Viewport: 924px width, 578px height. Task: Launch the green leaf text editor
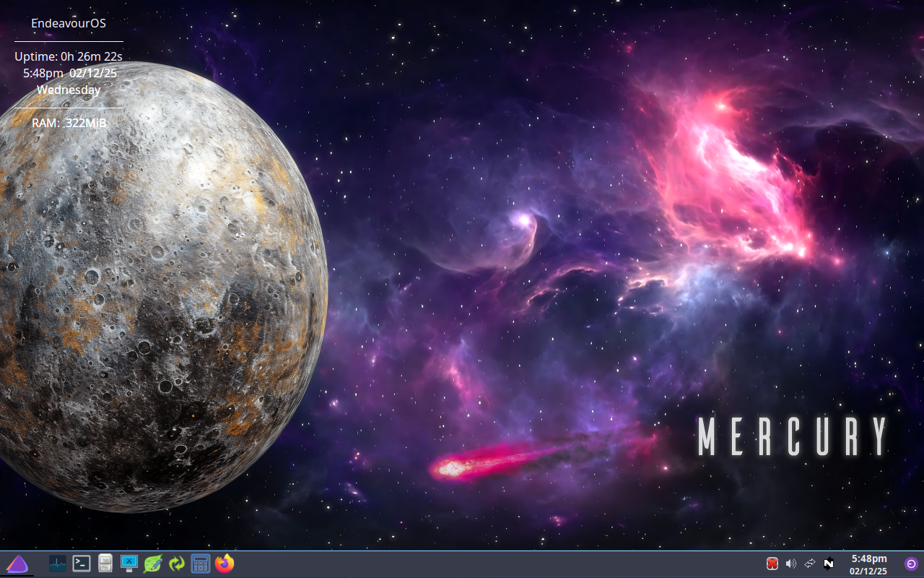pos(152,564)
